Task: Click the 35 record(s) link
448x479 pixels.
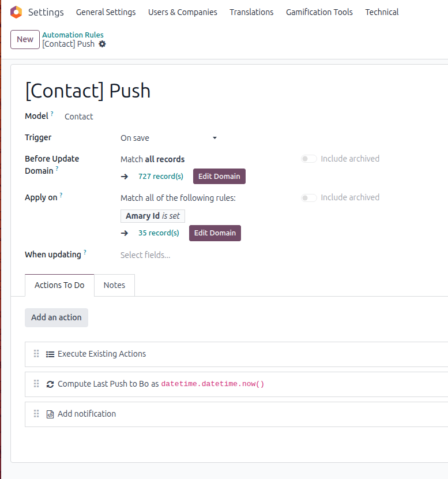Action: (159, 233)
